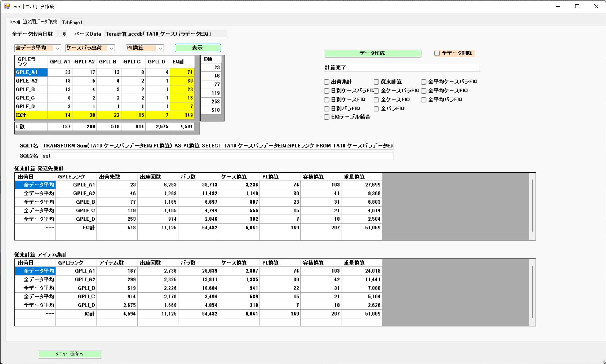Switch to the TabPage1 tab
606x364 pixels.
(x=72, y=22)
